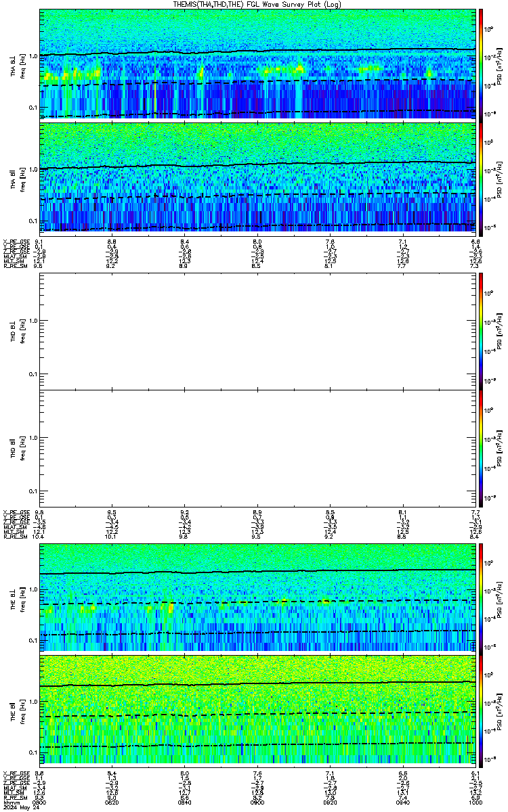
Task: Click the THE B∥ spectrogram panel
Action: pos(257,710)
